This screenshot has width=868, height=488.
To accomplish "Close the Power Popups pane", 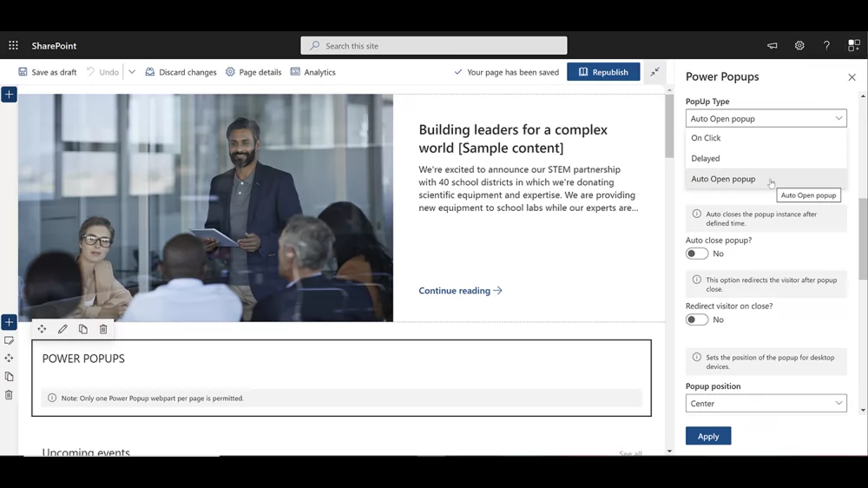I will tap(852, 77).
